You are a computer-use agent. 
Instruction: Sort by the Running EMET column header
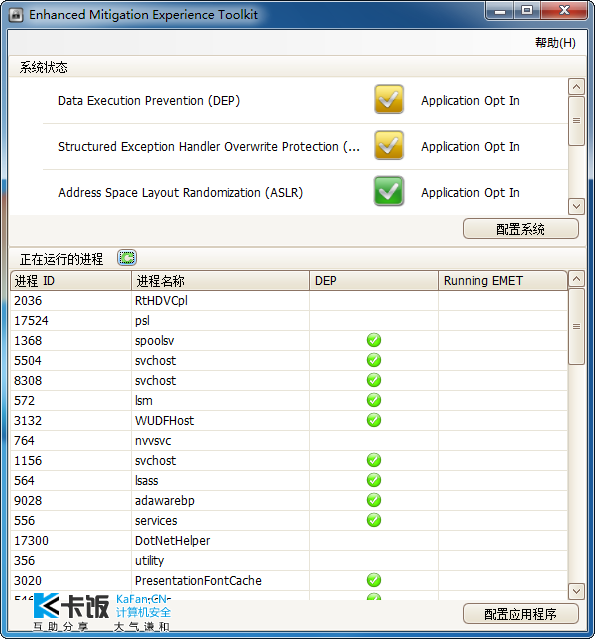502,280
